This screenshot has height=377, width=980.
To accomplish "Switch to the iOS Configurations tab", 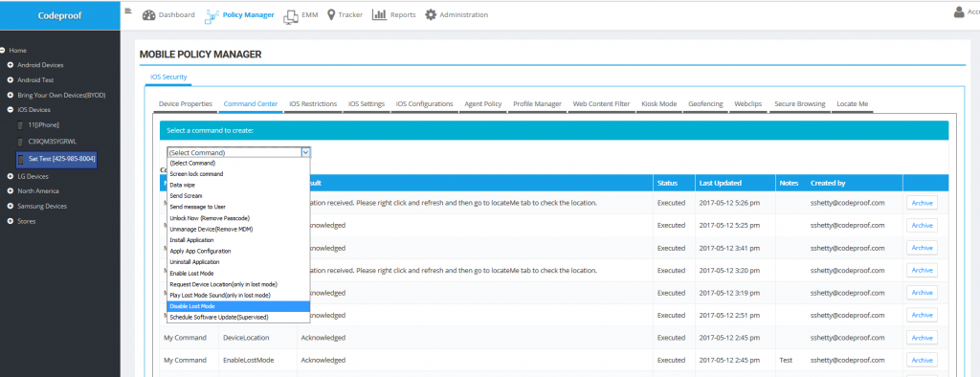I will click(x=424, y=103).
